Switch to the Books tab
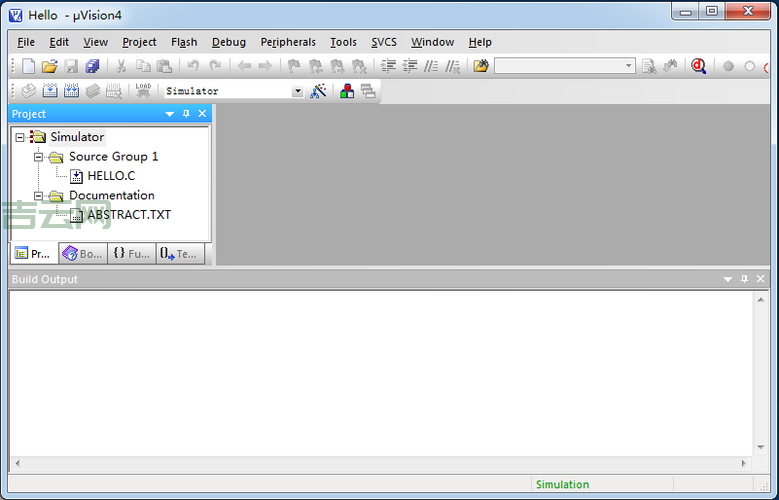Image resolution: width=779 pixels, height=500 pixels. [x=82, y=254]
